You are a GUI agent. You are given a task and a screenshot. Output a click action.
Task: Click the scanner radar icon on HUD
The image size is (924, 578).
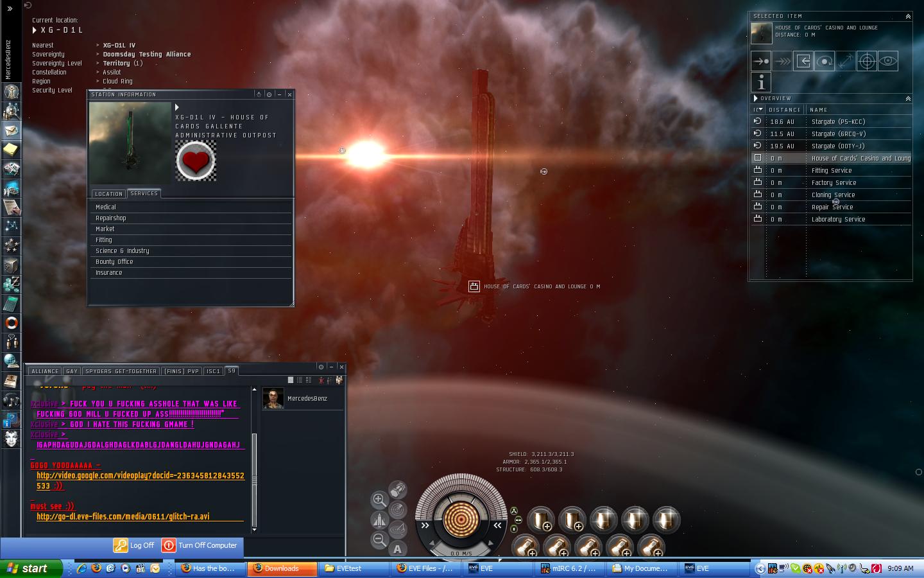click(398, 510)
